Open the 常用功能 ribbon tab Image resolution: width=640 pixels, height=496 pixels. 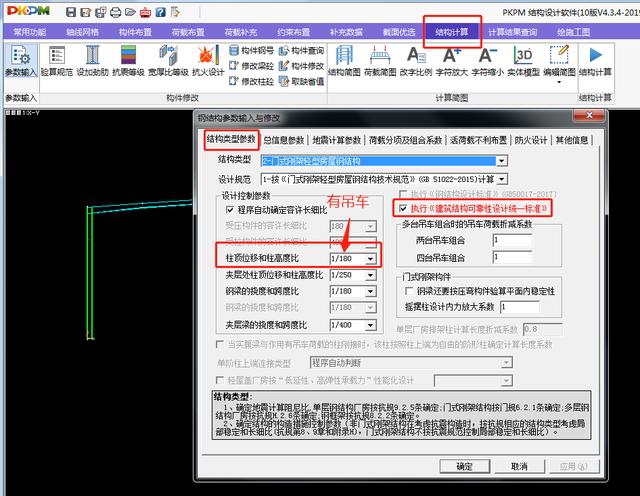coord(29,32)
